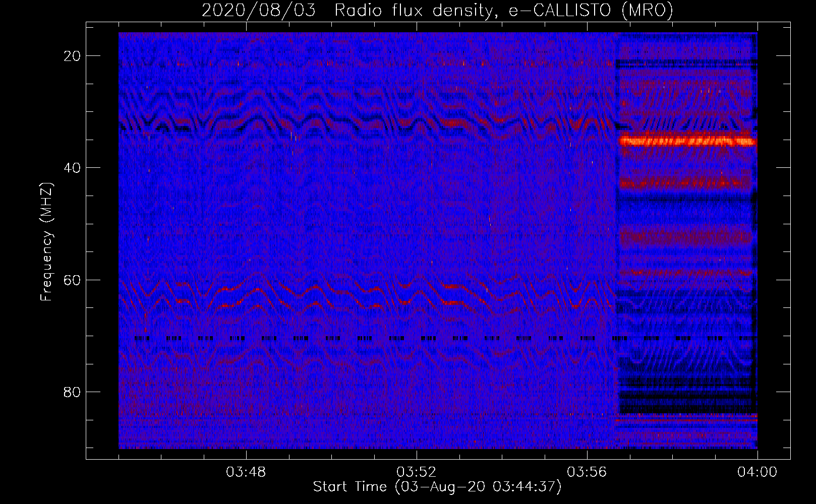Click the time tick label "03:48"
This screenshot has height=504, width=816.
(246, 472)
